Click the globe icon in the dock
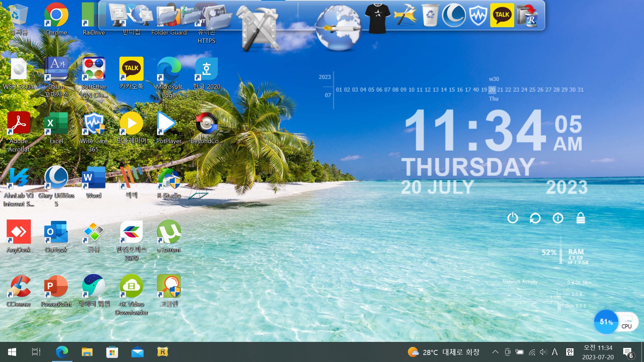Screen dimensions: 644x362 338,27
